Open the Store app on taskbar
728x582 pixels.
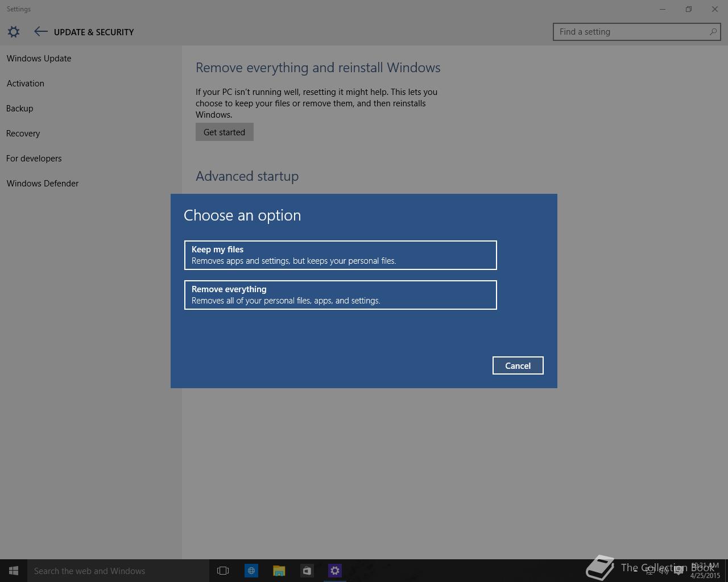(307, 571)
